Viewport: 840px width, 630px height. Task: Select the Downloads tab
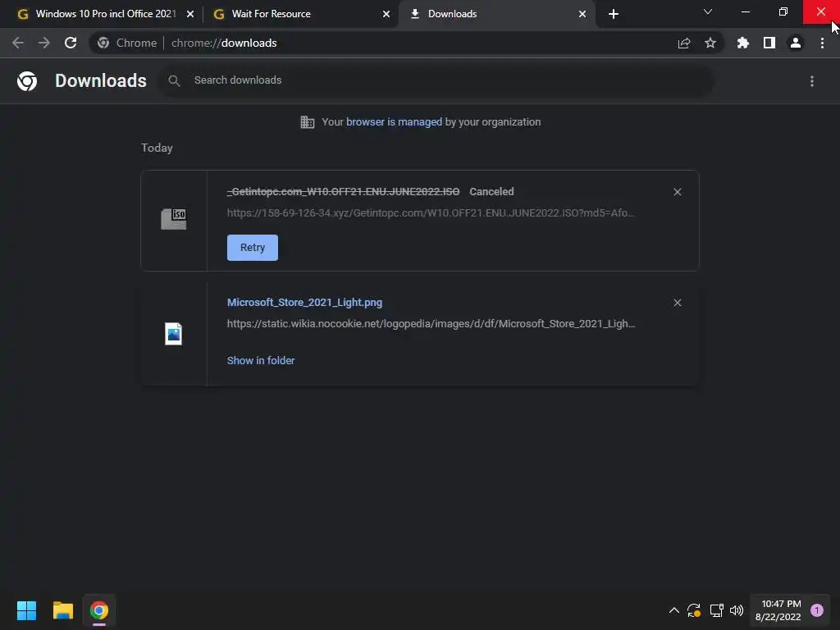[498, 14]
